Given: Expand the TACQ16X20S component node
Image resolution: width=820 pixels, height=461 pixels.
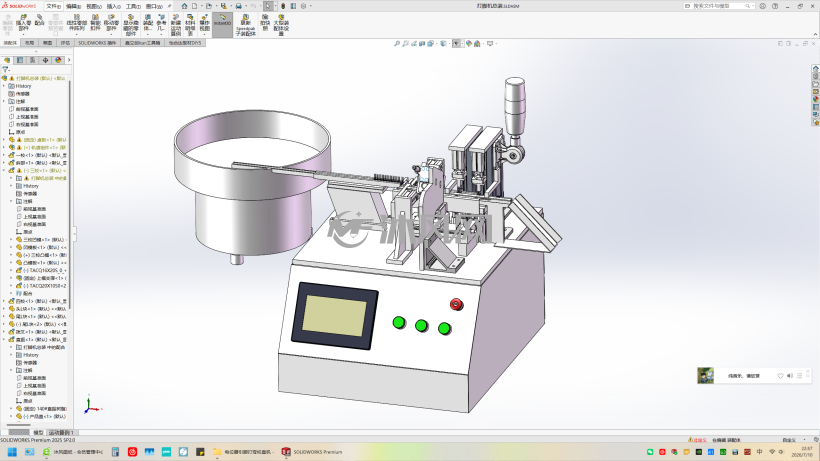Looking at the screenshot, I should click(12, 270).
